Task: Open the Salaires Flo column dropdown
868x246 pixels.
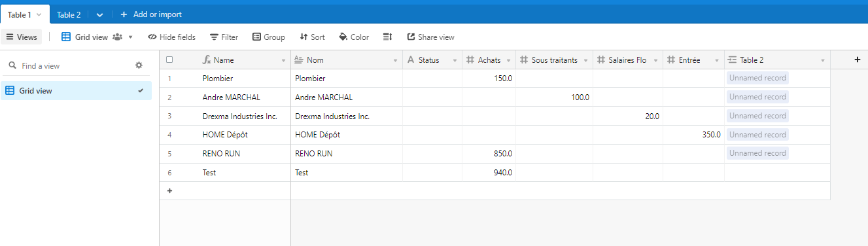Action: (656, 60)
